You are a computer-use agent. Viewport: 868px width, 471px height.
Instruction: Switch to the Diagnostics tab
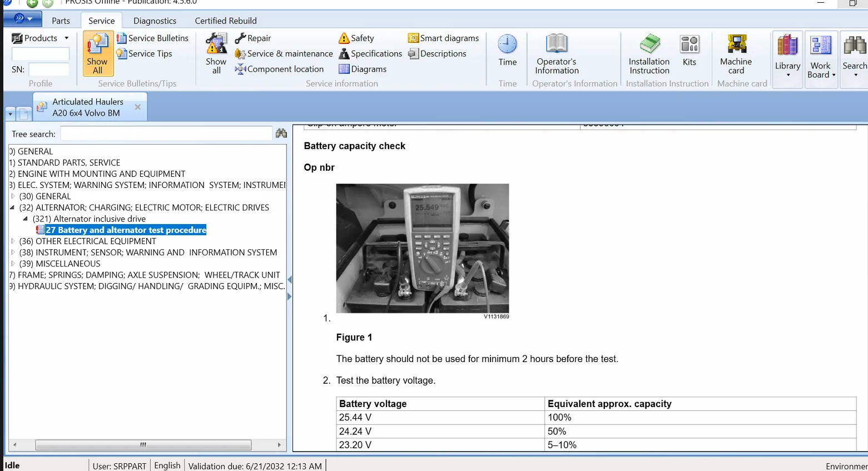click(x=155, y=21)
